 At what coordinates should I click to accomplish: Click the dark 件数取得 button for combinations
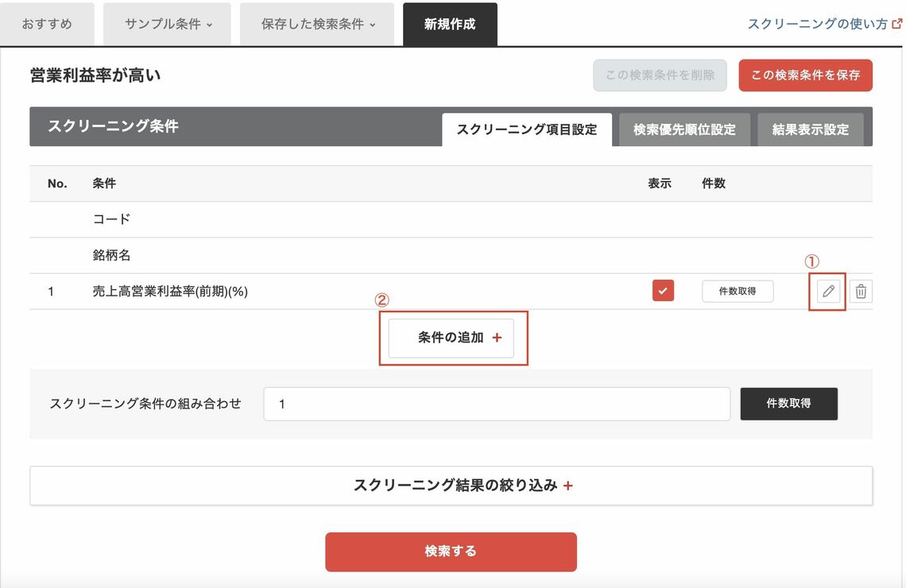[x=788, y=404]
